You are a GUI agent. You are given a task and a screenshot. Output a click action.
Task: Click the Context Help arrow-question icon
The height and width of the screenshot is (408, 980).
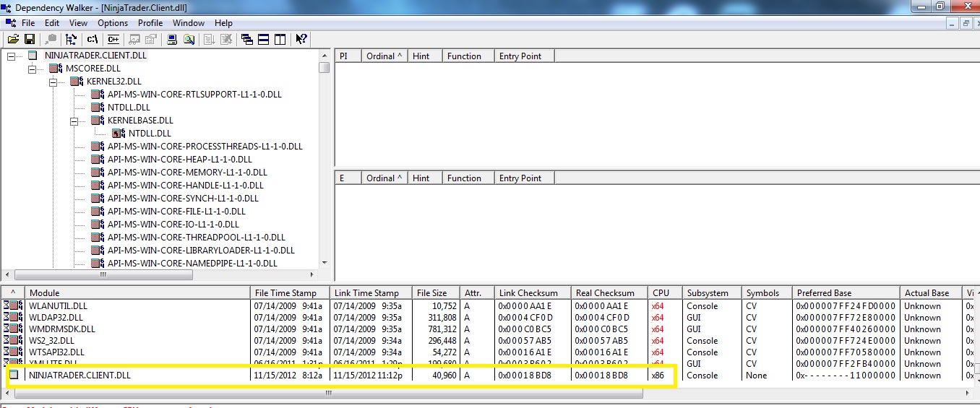pos(301,39)
